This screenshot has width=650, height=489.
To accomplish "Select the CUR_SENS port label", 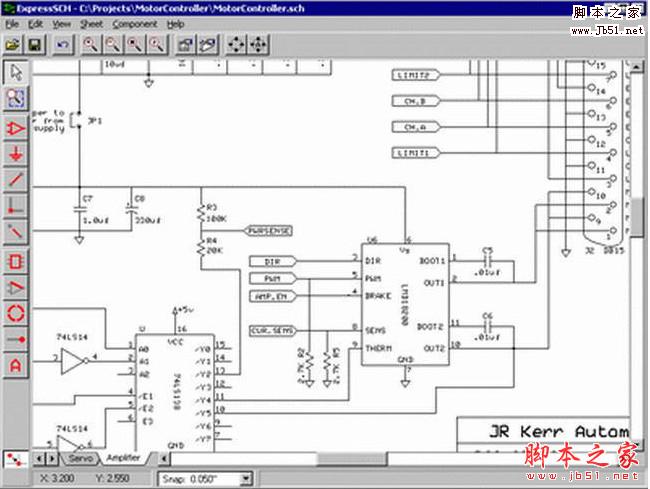I will pyautogui.click(x=272, y=330).
